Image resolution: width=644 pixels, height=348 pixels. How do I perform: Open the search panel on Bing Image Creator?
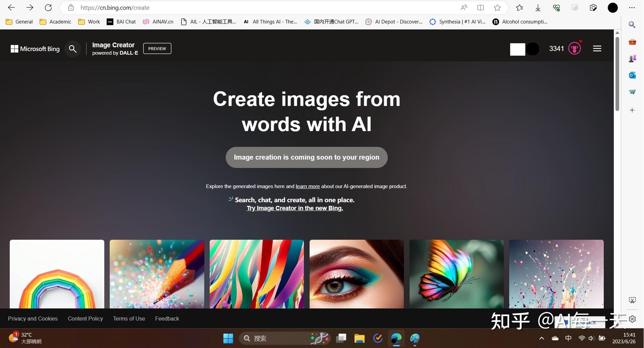[72, 49]
